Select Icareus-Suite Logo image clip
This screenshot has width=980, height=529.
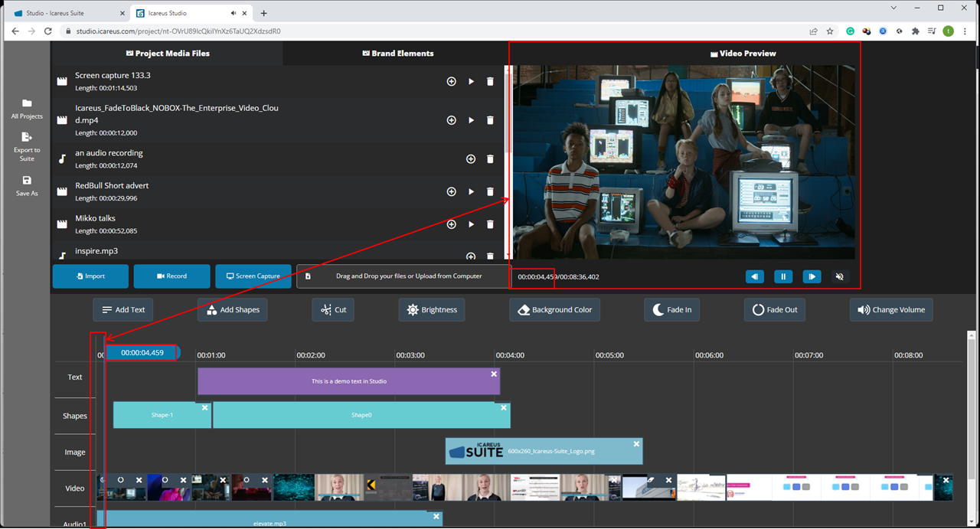tap(544, 451)
